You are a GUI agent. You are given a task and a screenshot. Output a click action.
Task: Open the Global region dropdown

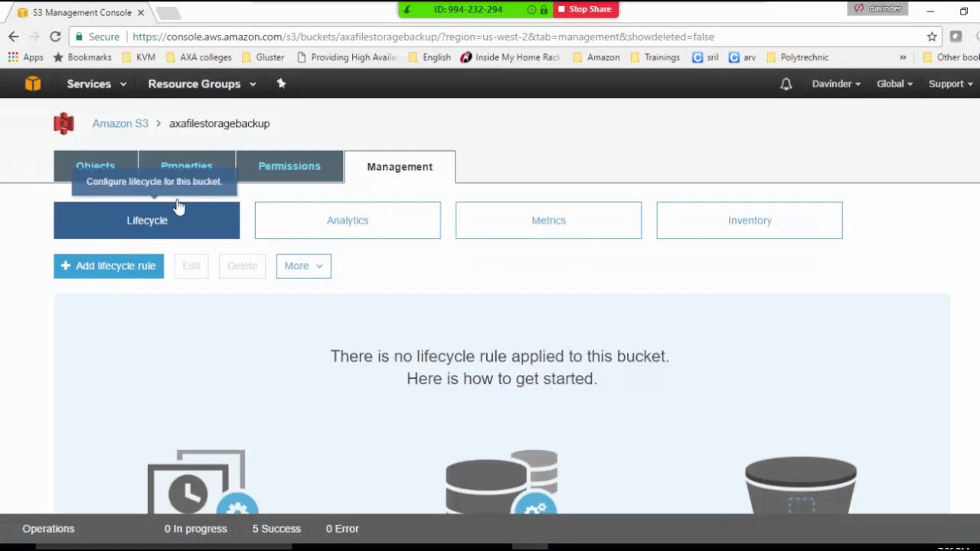point(894,84)
